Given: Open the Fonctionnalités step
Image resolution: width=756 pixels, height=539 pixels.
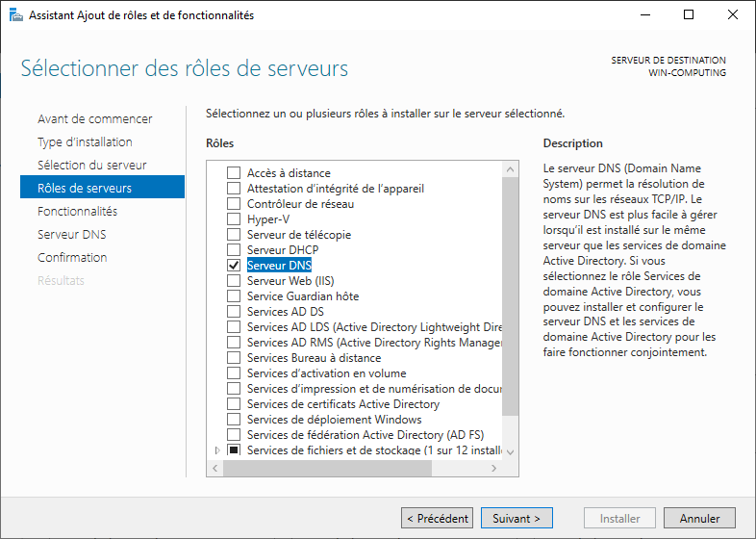Looking at the screenshot, I should click(x=77, y=211).
